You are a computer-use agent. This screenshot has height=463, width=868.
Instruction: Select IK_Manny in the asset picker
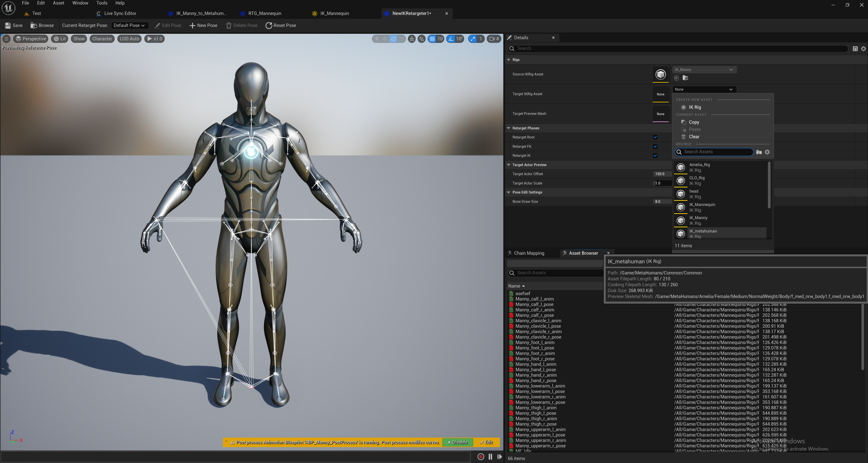(x=720, y=221)
